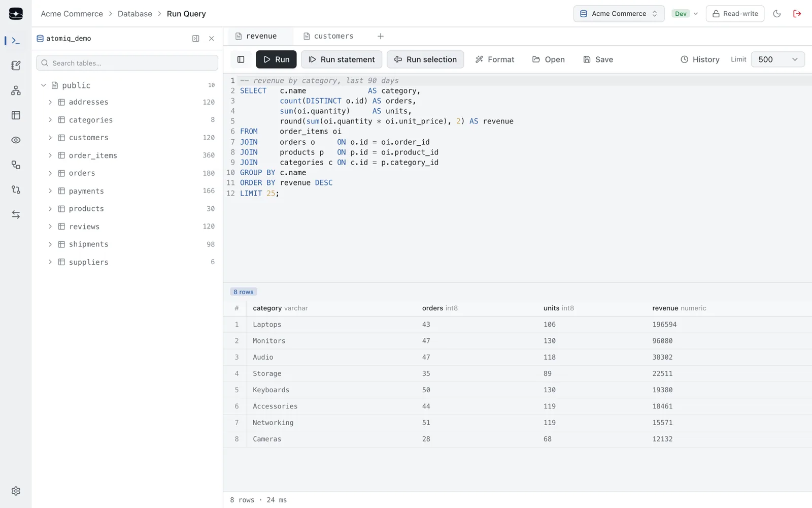This screenshot has height=508, width=812.
Task: Open the table view sidebar icon
Action: pos(16,115)
